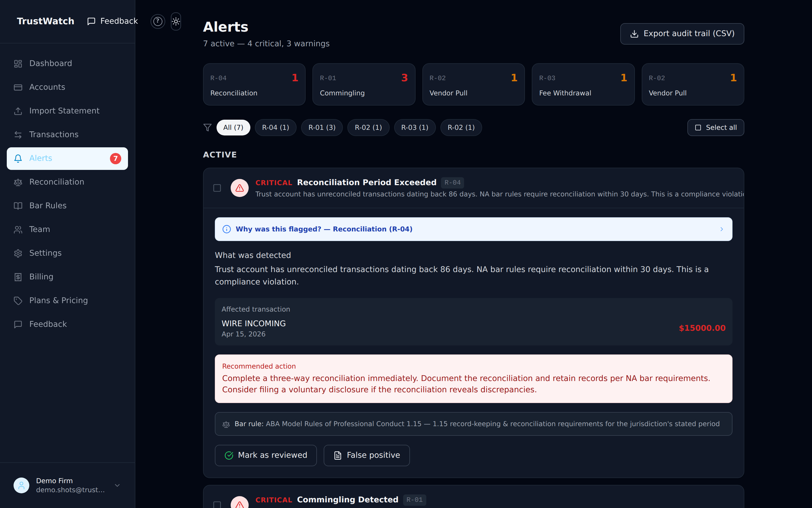Go to Accounts in the sidebar

tap(67, 87)
